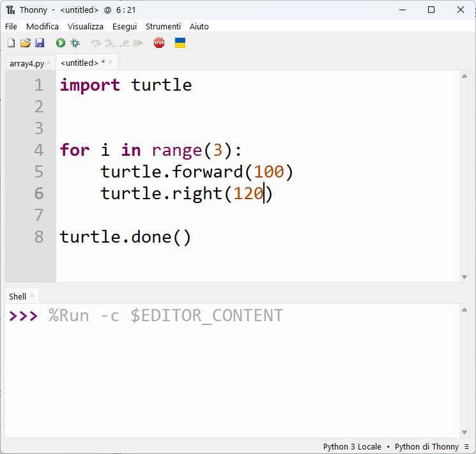Close the array4.py tab
Image resolution: width=476 pixels, height=454 pixels.
(x=49, y=63)
